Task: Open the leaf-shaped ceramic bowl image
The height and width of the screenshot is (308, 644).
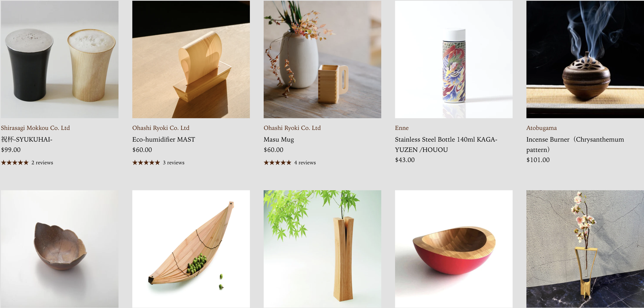Action: [x=60, y=249]
